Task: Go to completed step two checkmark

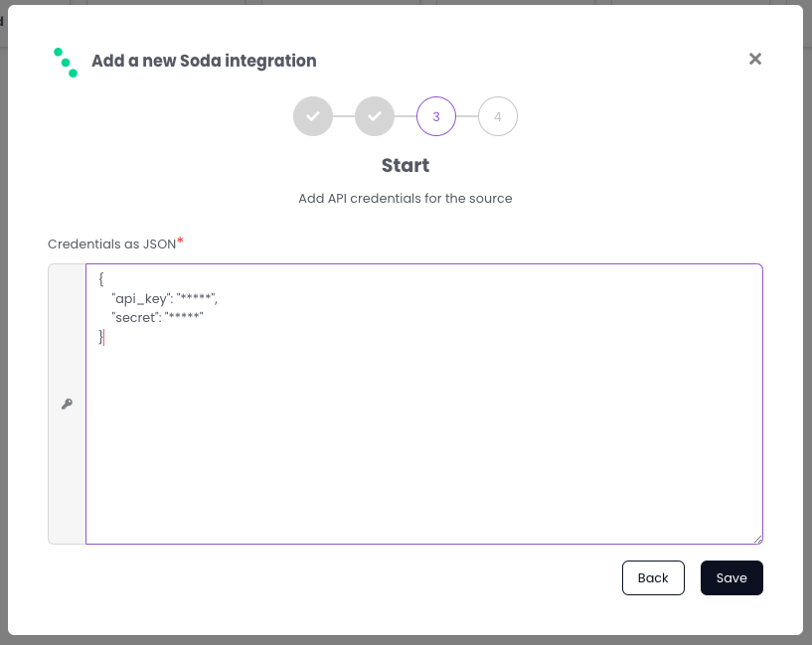Action: pos(375,116)
